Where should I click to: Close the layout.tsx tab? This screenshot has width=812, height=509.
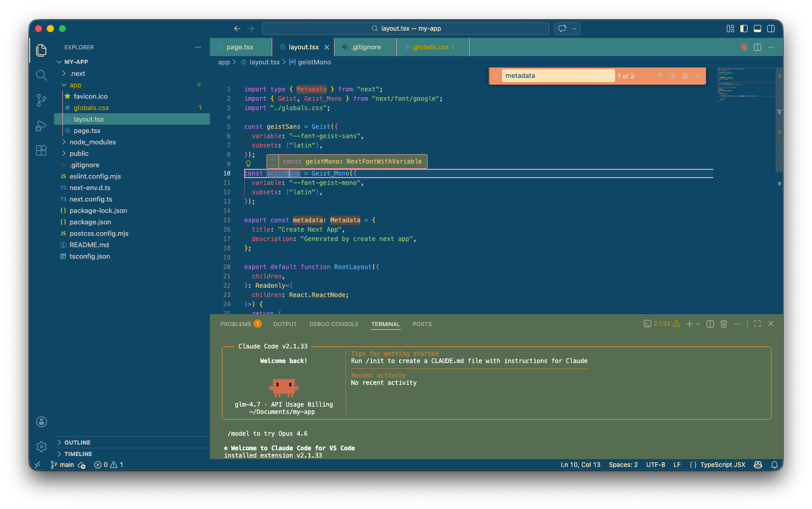(327, 47)
